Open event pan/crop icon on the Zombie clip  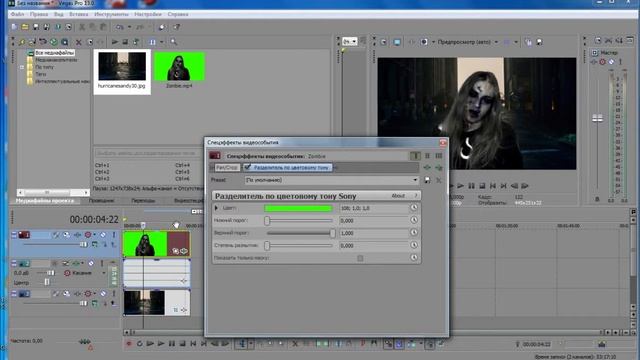pos(176,251)
